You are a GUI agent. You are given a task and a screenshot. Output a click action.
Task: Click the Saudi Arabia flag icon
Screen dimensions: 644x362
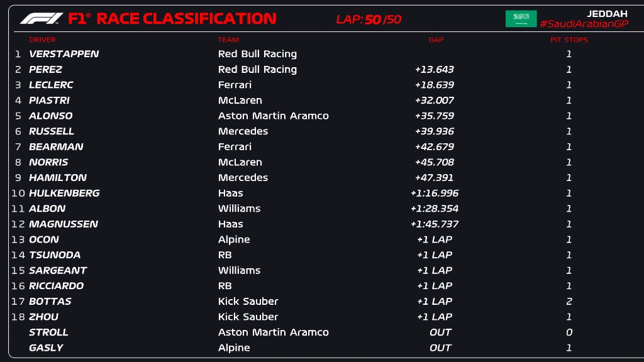[x=521, y=19]
